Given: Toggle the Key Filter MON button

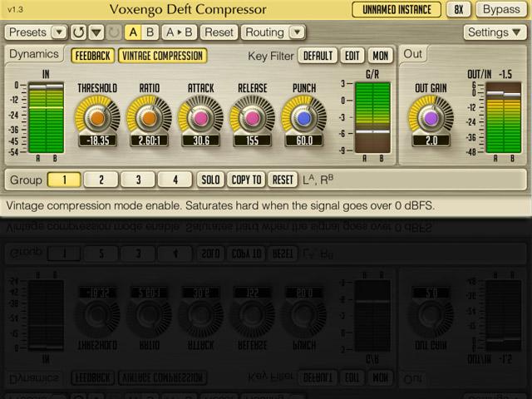Looking at the screenshot, I should pos(381,56).
